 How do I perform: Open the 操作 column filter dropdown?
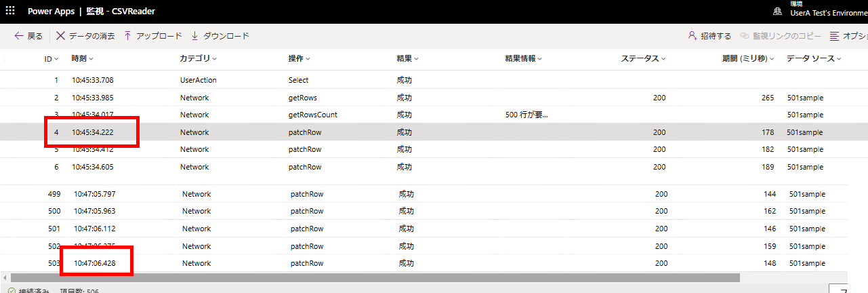pyautogui.click(x=308, y=59)
